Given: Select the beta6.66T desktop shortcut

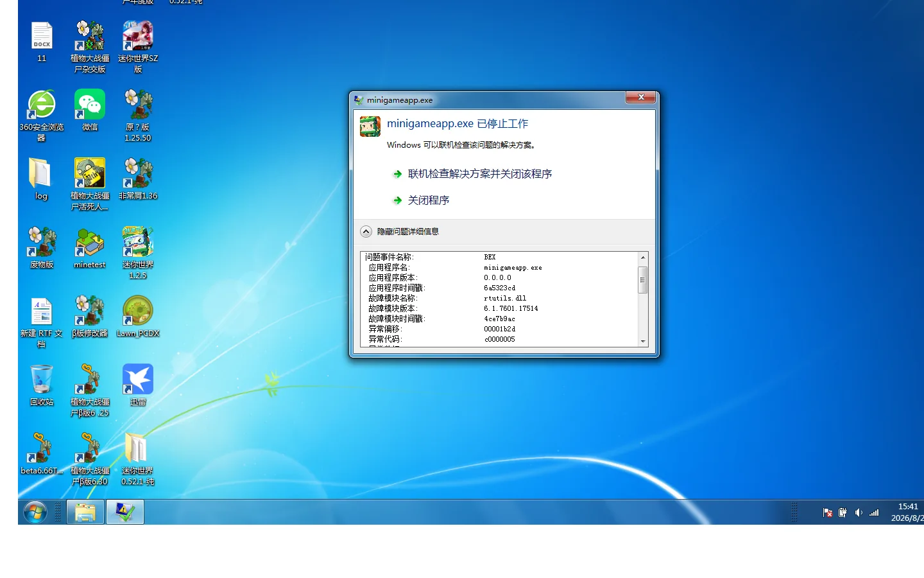Looking at the screenshot, I should pos(42,454).
